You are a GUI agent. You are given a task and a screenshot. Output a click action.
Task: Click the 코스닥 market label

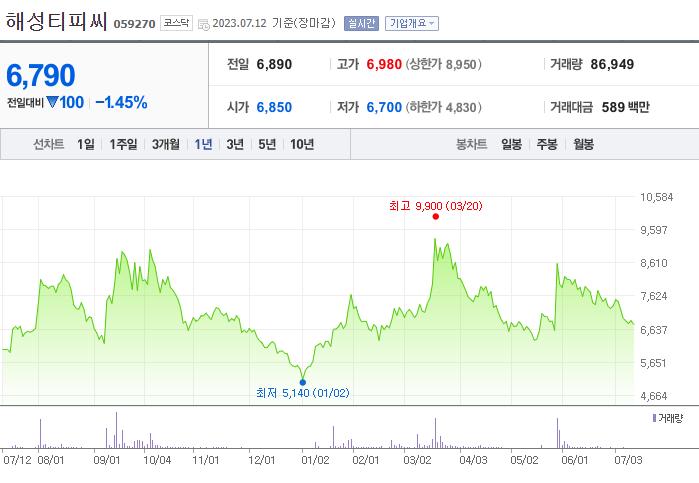[x=177, y=23]
